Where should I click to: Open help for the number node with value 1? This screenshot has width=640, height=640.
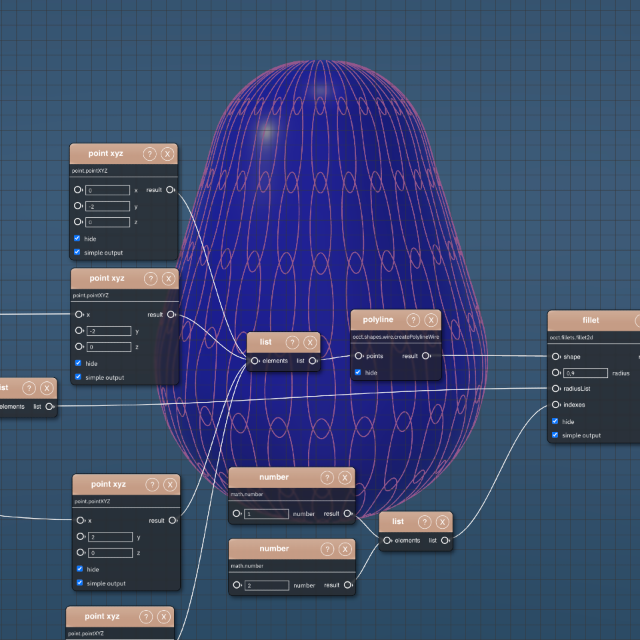327,478
